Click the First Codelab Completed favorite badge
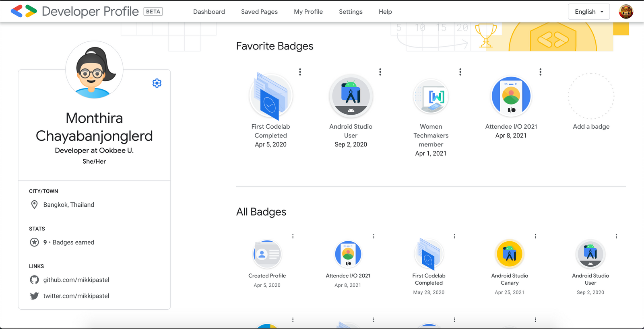Image resolution: width=644 pixels, height=329 pixels. 270,97
